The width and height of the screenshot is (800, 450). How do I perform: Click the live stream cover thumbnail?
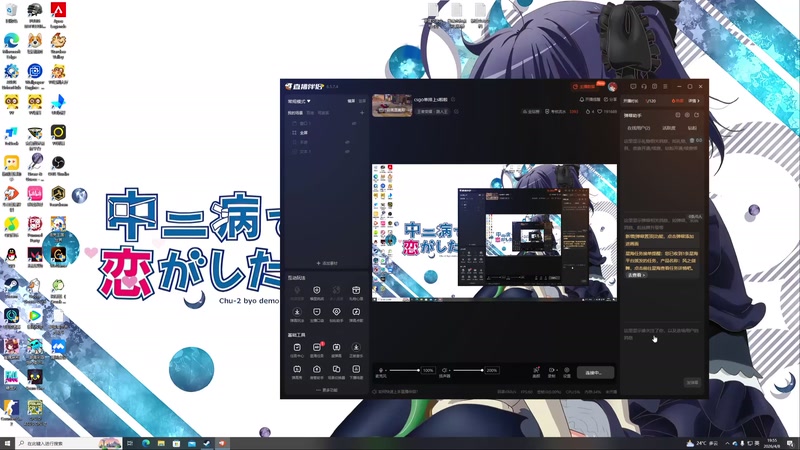coord(392,106)
